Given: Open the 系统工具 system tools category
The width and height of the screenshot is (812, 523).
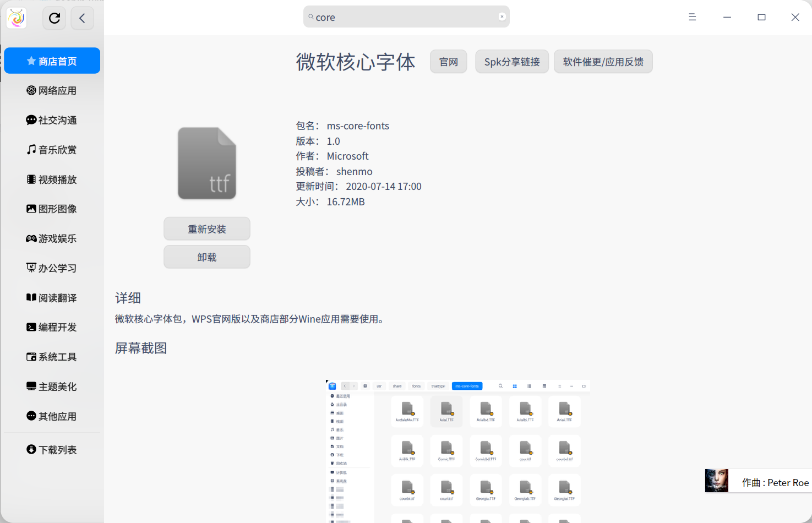Looking at the screenshot, I should [x=52, y=357].
